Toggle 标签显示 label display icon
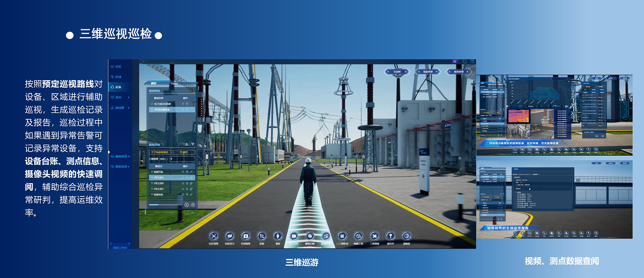 pos(230,236)
